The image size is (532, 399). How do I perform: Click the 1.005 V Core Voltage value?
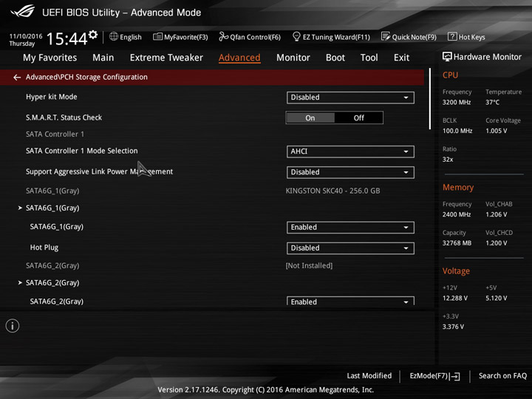click(497, 131)
